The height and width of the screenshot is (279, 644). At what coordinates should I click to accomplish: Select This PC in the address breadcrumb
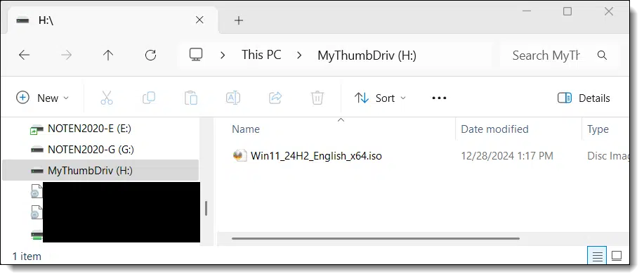(261, 55)
